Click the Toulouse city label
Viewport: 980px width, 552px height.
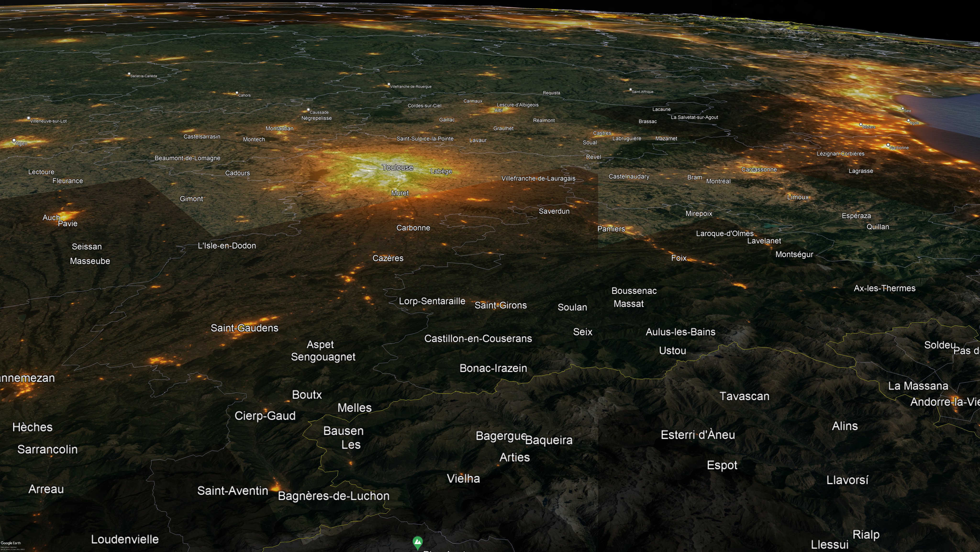pos(397,167)
